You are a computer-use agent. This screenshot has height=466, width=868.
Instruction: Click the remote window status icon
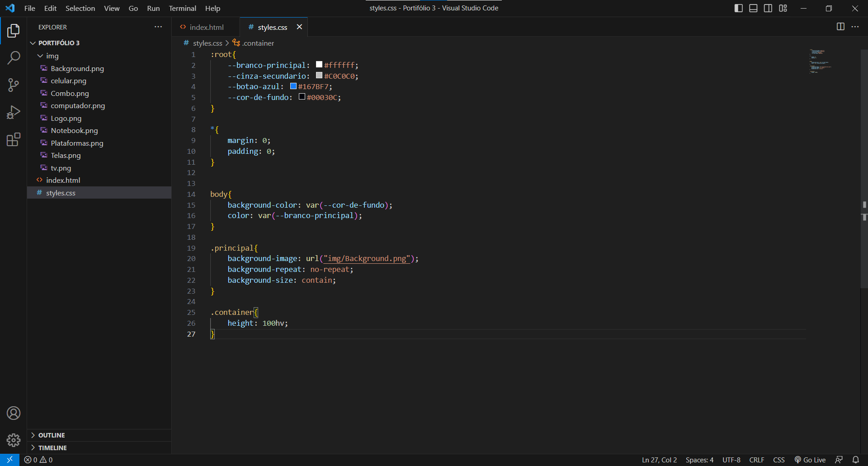(9, 460)
